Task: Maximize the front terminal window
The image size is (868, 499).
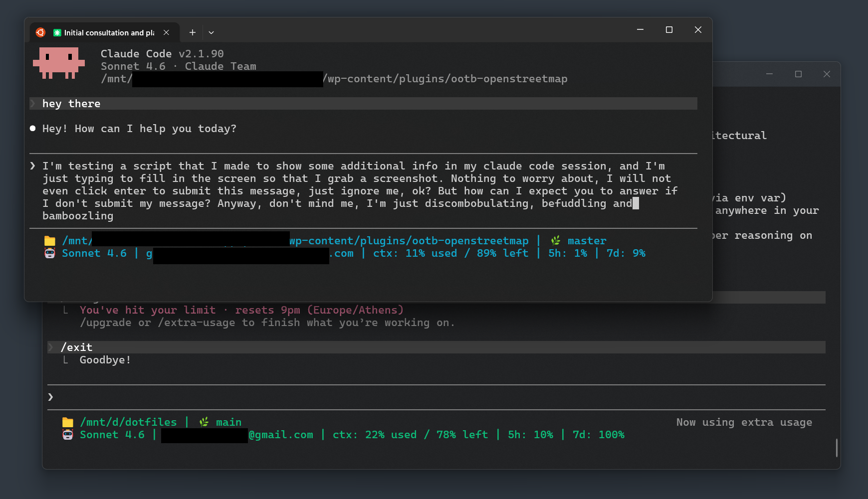Action: pyautogui.click(x=669, y=30)
